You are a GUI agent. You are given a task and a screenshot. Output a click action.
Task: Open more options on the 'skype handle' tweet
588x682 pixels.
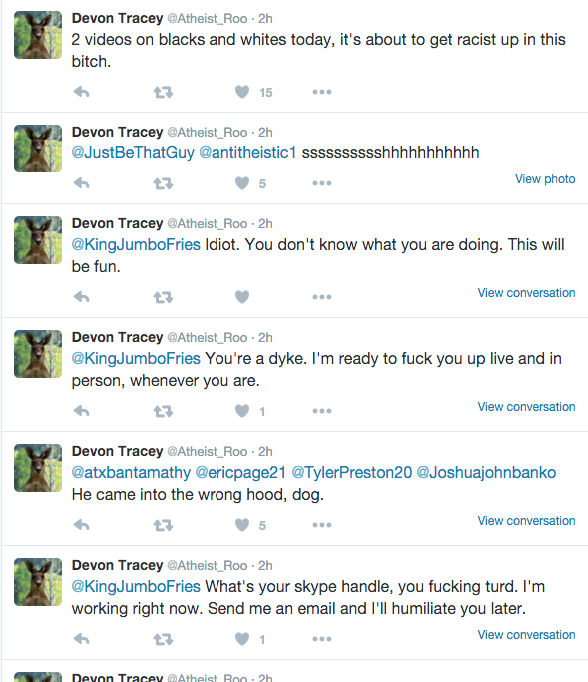(322, 639)
